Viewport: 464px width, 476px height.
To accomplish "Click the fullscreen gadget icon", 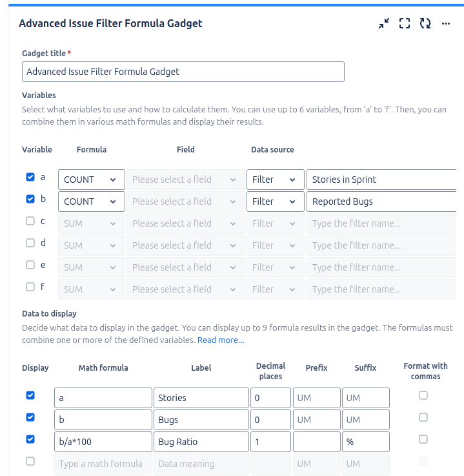I will 405,23.
